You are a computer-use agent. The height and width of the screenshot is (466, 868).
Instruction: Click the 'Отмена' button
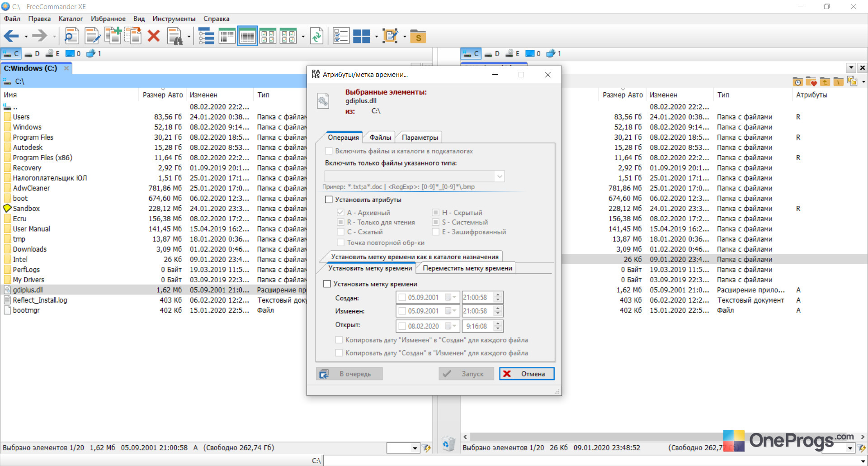click(527, 374)
